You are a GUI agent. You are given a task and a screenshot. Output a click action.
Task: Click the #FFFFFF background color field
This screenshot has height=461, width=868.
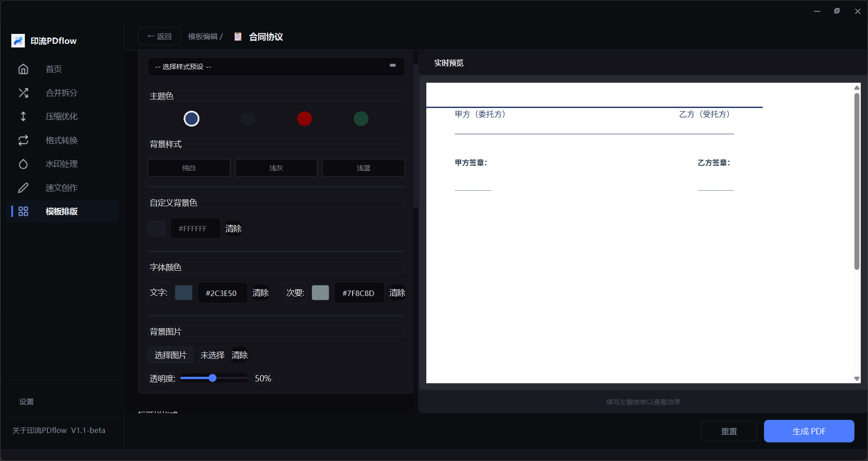195,228
